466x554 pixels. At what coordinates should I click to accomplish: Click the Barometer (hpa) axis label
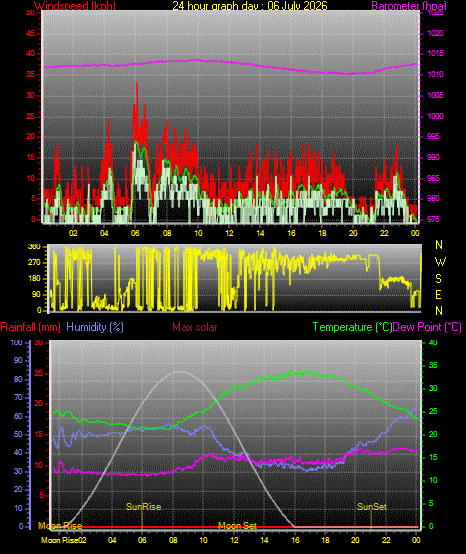(x=409, y=6)
